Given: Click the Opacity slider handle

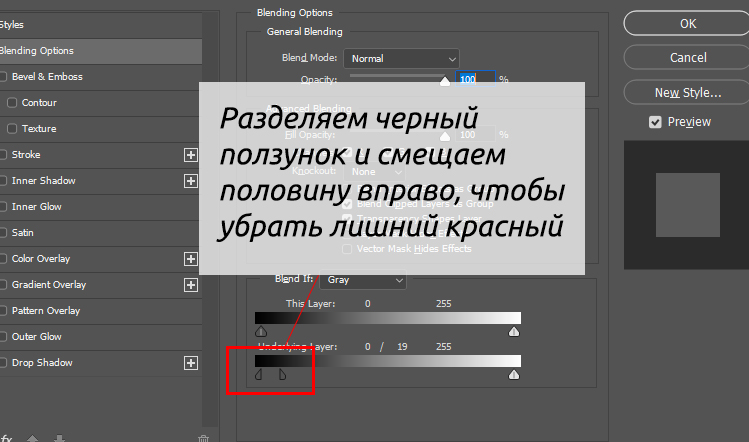Looking at the screenshot, I should pyautogui.click(x=445, y=81).
